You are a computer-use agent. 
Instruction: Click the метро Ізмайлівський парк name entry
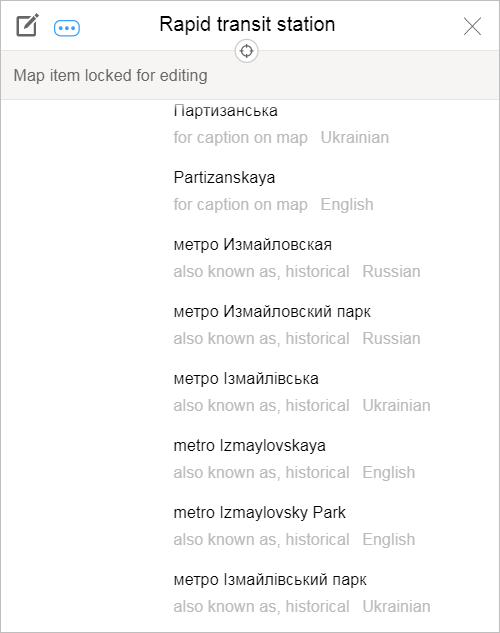270,580
